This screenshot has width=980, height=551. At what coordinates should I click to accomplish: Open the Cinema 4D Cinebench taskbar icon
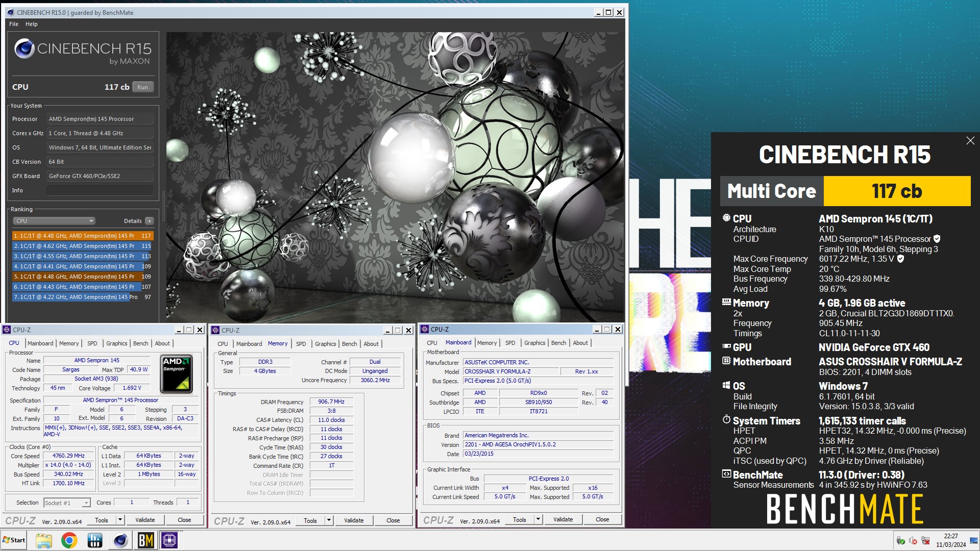[x=120, y=540]
